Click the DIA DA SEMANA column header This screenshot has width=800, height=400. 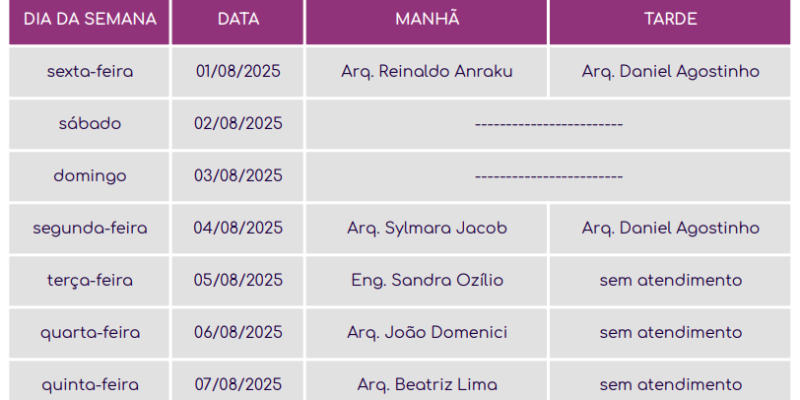[x=90, y=20]
